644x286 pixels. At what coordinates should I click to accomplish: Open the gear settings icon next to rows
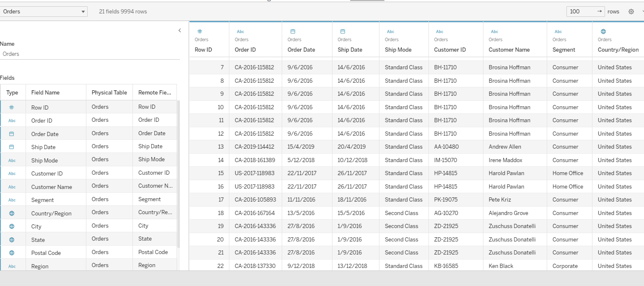click(x=631, y=12)
